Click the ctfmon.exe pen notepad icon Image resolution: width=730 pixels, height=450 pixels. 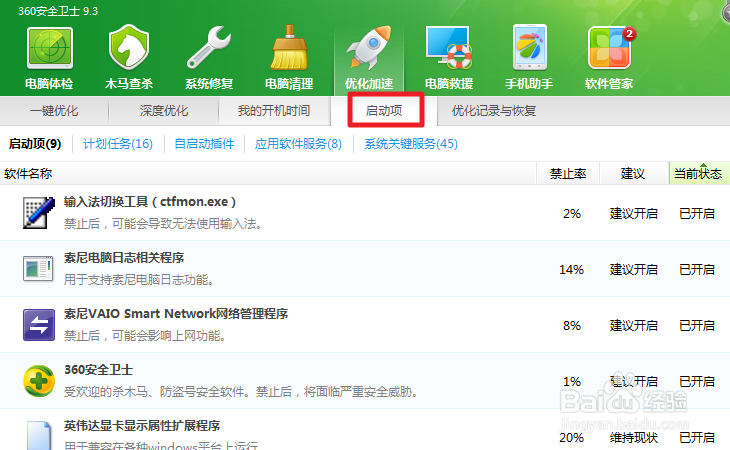(x=39, y=213)
